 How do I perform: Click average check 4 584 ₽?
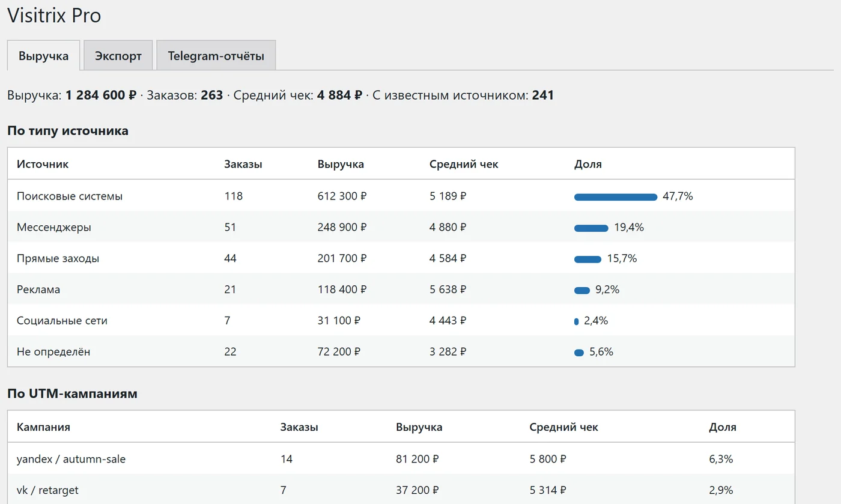click(448, 258)
